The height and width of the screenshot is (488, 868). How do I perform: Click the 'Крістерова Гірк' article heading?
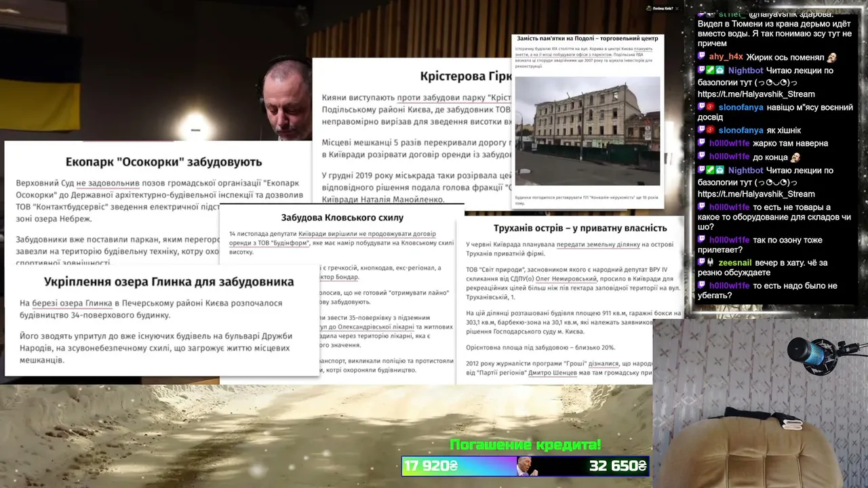(466, 76)
